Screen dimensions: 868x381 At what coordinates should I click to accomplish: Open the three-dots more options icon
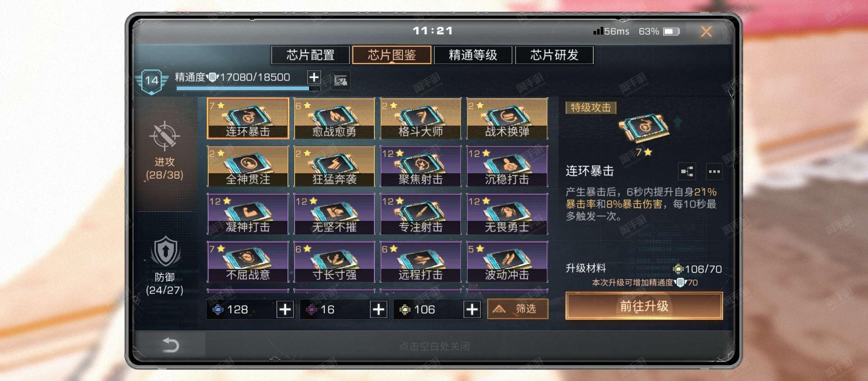(x=714, y=172)
